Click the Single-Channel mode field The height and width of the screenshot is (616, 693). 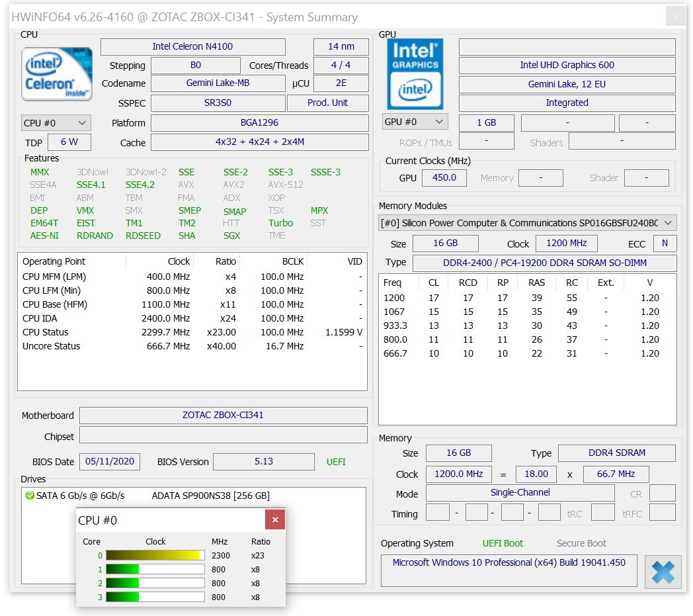coord(520,493)
